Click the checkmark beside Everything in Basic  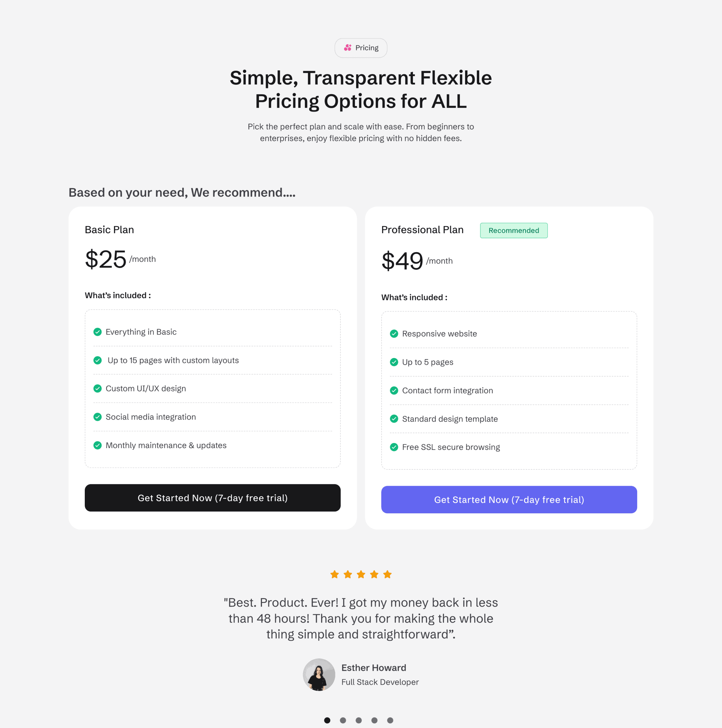97,332
